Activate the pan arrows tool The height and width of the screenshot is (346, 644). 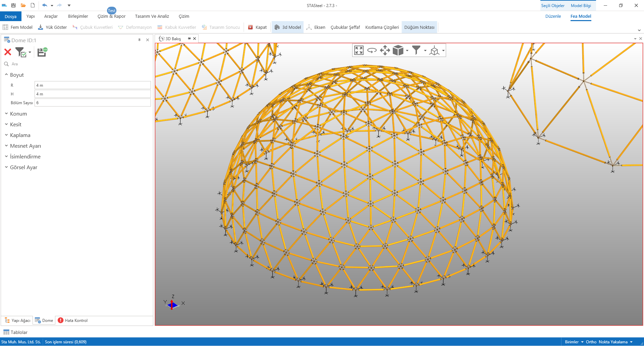pyautogui.click(x=385, y=51)
